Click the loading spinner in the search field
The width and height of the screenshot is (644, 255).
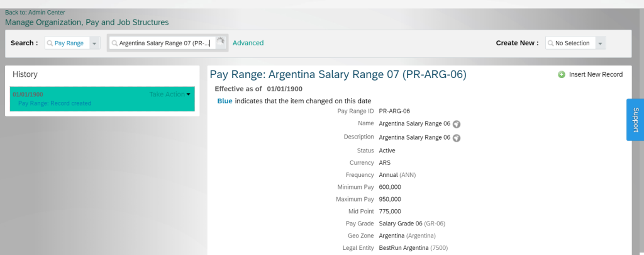coord(221,42)
